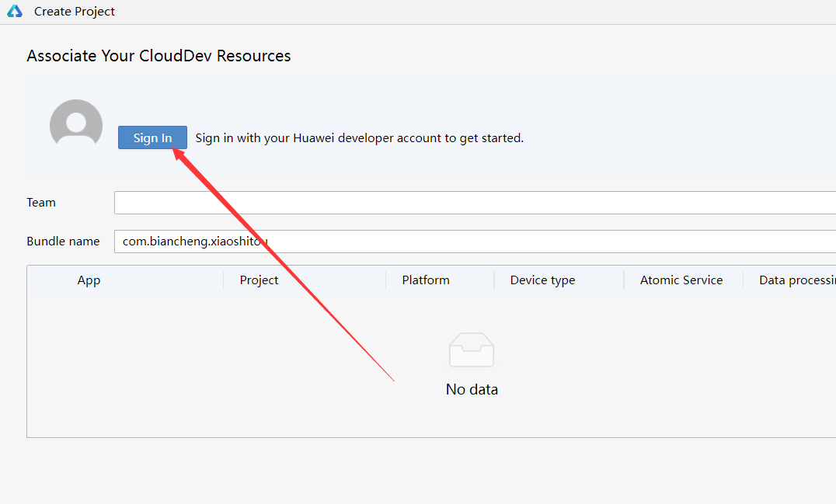Click the Atomic Service column header
This screenshot has height=504, width=836.
tap(681, 280)
